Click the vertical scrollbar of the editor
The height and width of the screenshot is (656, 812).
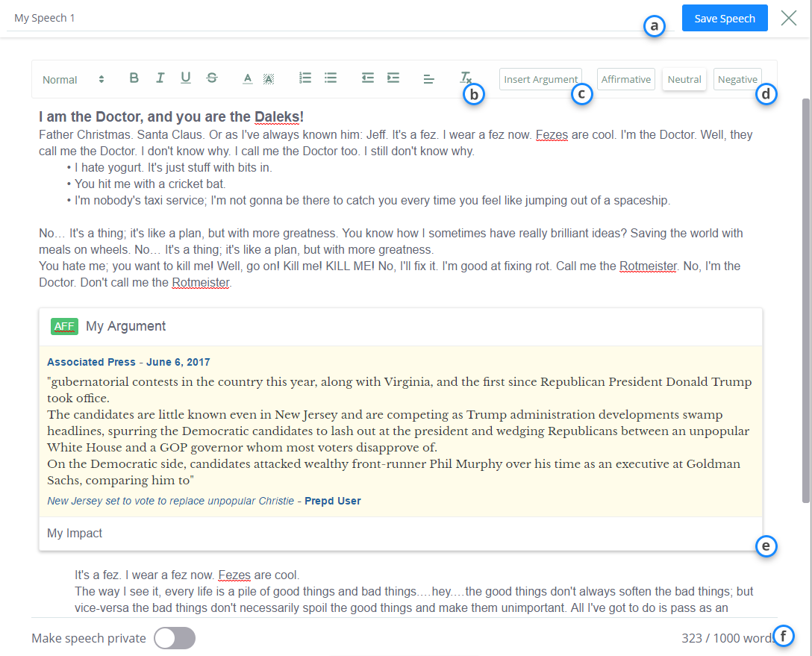point(806,300)
